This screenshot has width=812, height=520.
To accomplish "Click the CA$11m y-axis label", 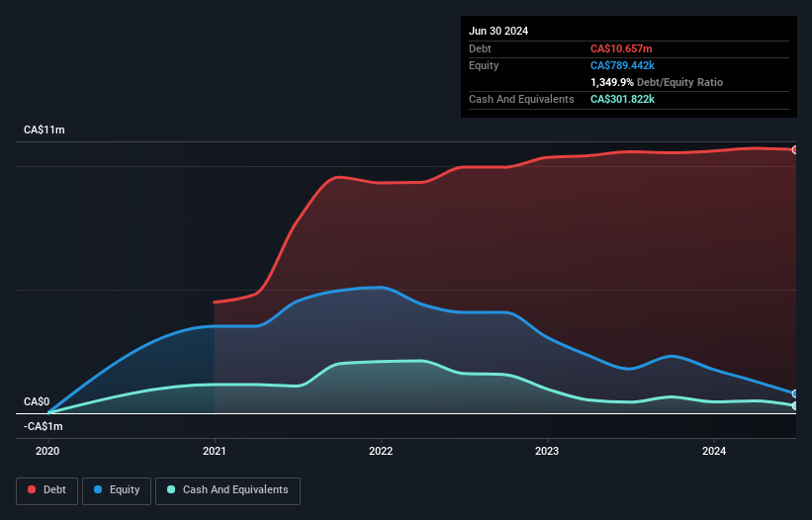I will [x=45, y=130].
